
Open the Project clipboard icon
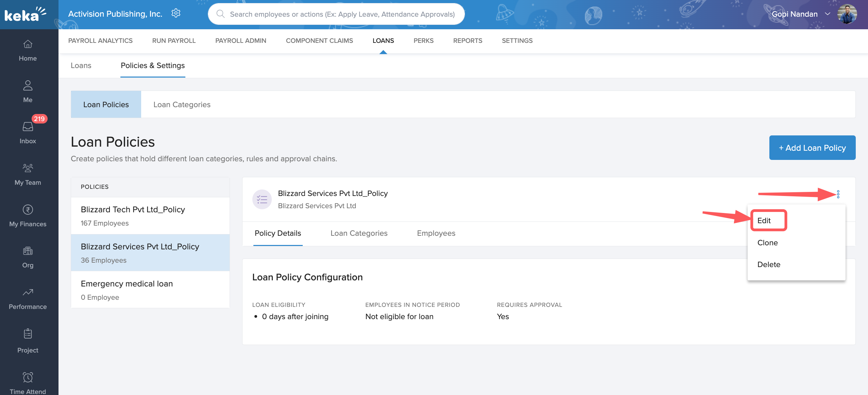[x=28, y=334]
